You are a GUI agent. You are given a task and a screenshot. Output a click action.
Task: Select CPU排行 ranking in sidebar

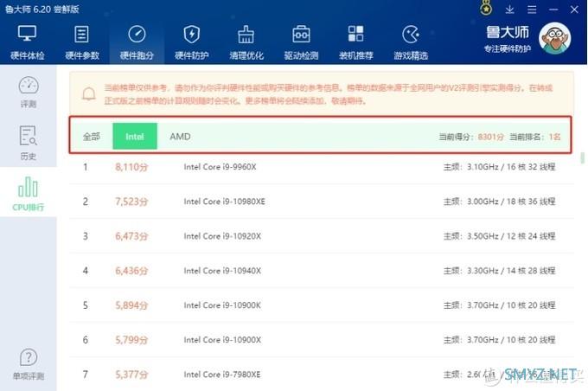(29, 193)
